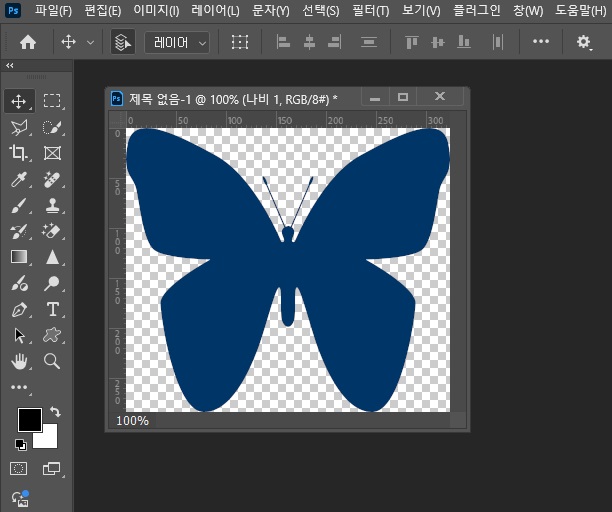
Task: Open the 편집(E) menu
Action: [x=103, y=11]
